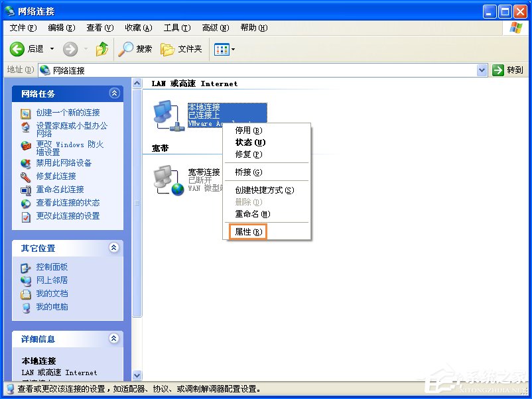Click the 查看此连接的状态 link
532x399 pixels.
(68, 203)
